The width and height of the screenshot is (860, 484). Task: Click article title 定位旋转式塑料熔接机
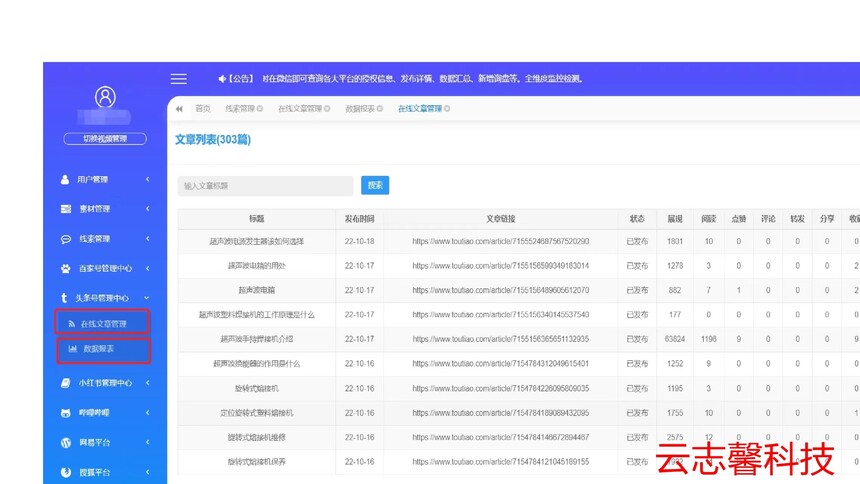click(257, 413)
